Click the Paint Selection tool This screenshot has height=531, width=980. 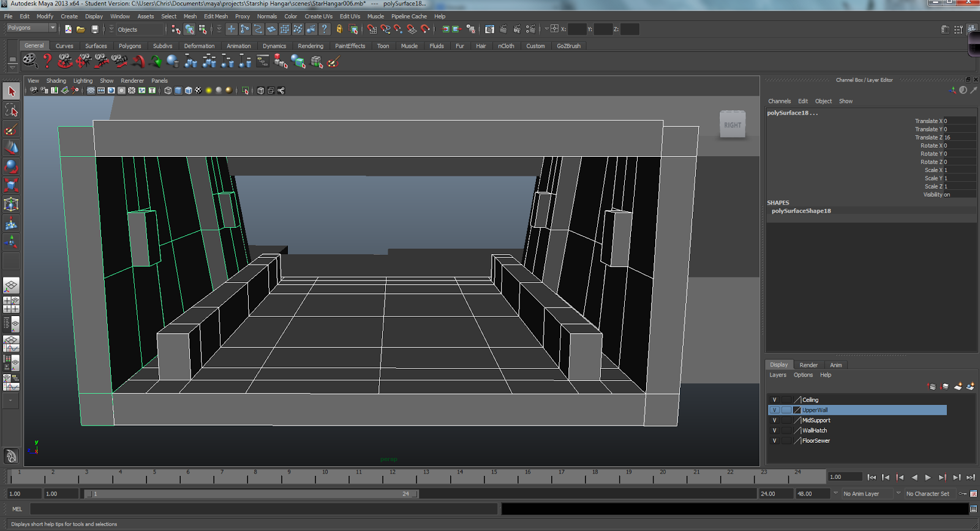tap(11, 129)
